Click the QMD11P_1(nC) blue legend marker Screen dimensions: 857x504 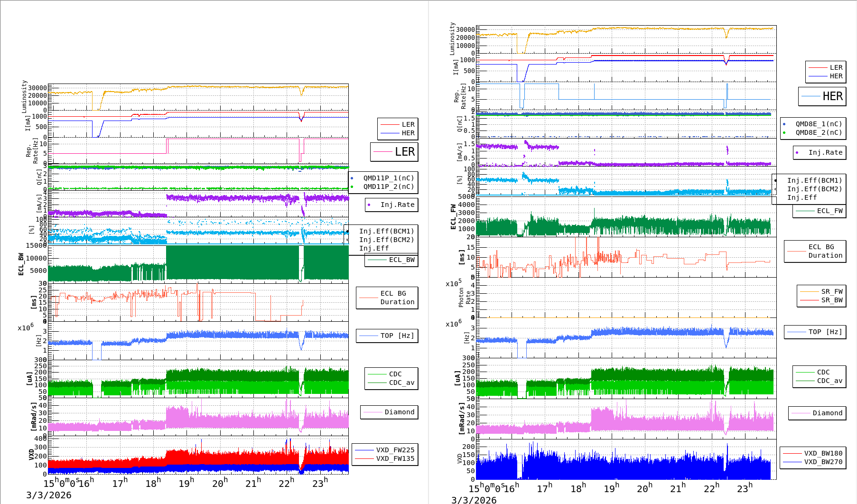(x=352, y=178)
